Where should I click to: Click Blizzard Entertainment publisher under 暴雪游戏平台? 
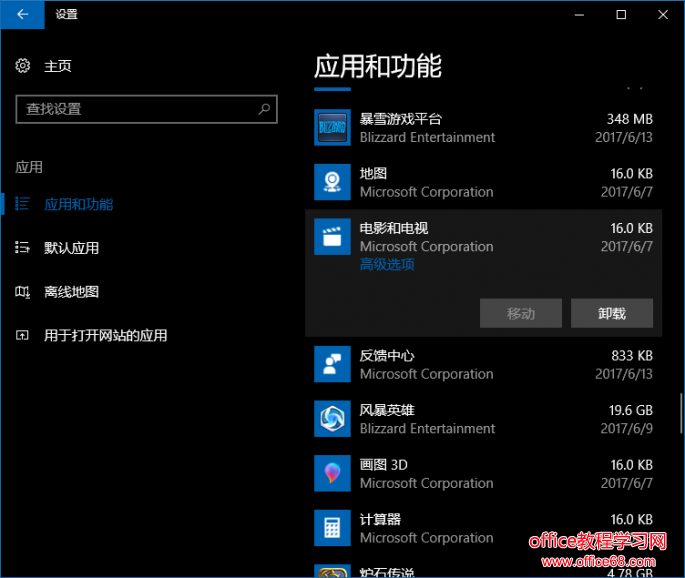coord(427,137)
